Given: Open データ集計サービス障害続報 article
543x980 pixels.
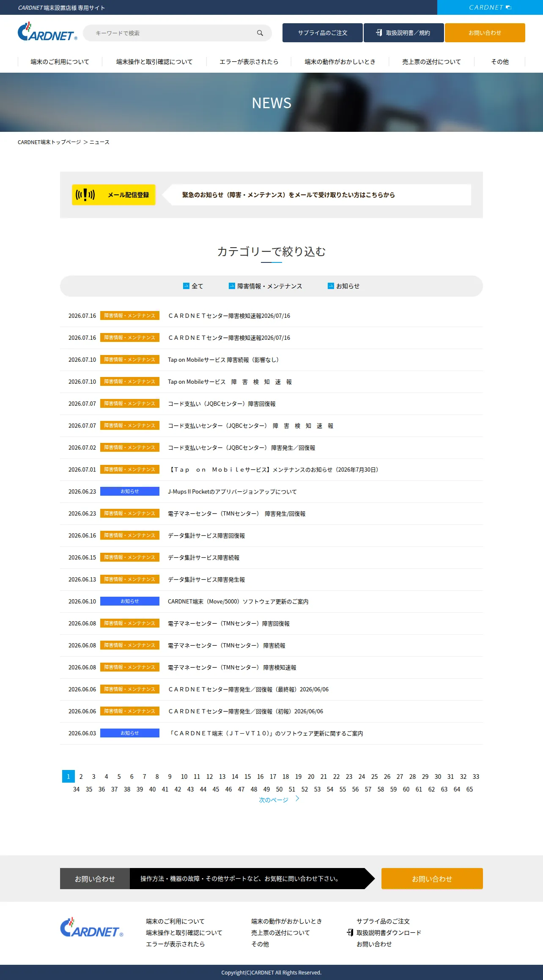Looking at the screenshot, I should click(x=204, y=557).
